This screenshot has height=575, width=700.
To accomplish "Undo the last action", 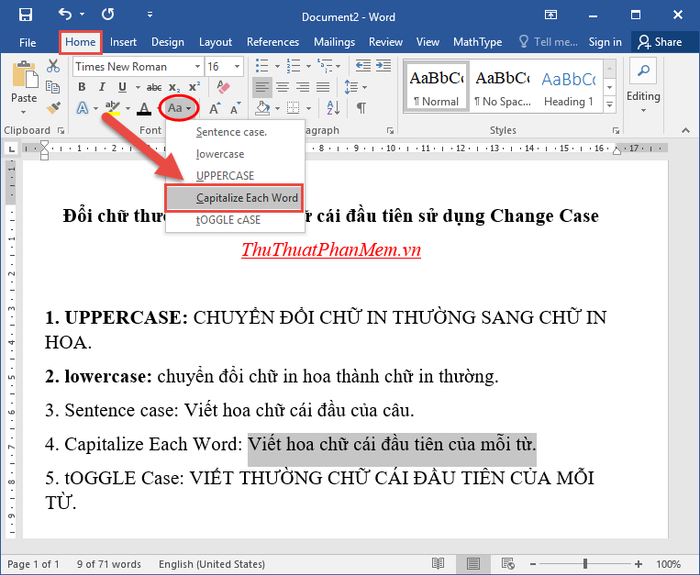I will [65, 14].
